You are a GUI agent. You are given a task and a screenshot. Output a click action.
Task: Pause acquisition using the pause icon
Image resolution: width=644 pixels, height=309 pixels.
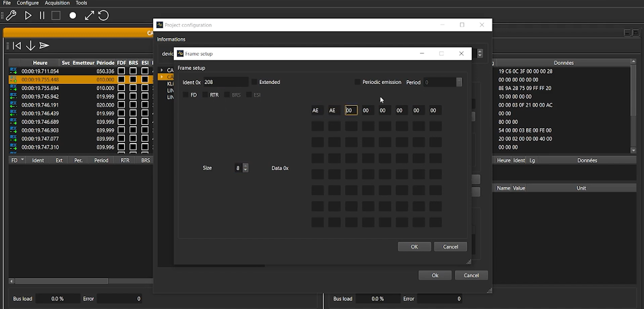coord(42,16)
